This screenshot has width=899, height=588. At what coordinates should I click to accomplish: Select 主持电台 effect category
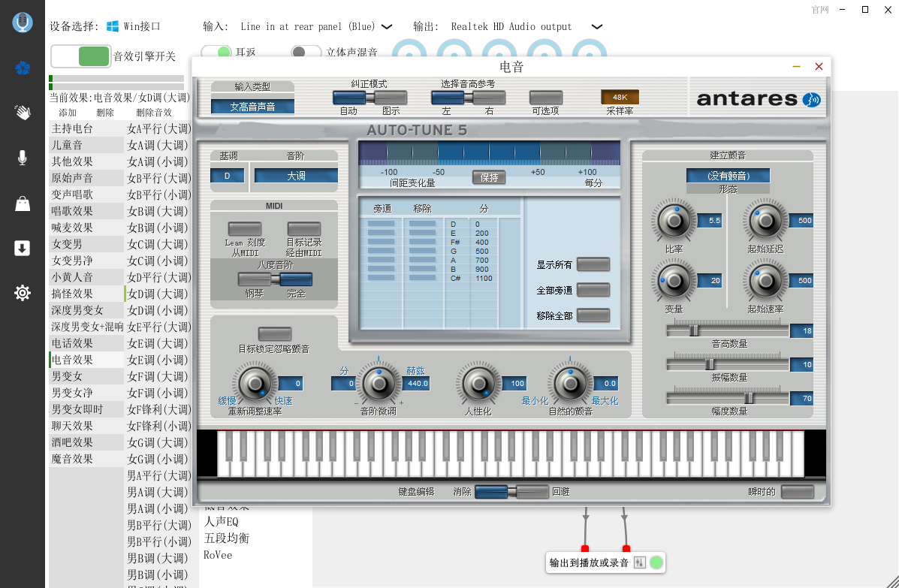(86, 128)
